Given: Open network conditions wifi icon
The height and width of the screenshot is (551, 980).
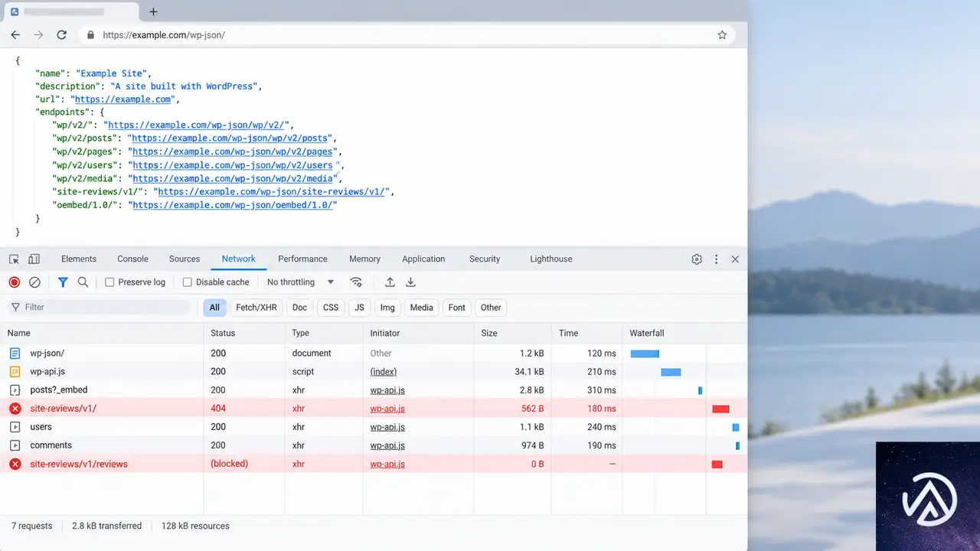Looking at the screenshot, I should pyautogui.click(x=356, y=282).
